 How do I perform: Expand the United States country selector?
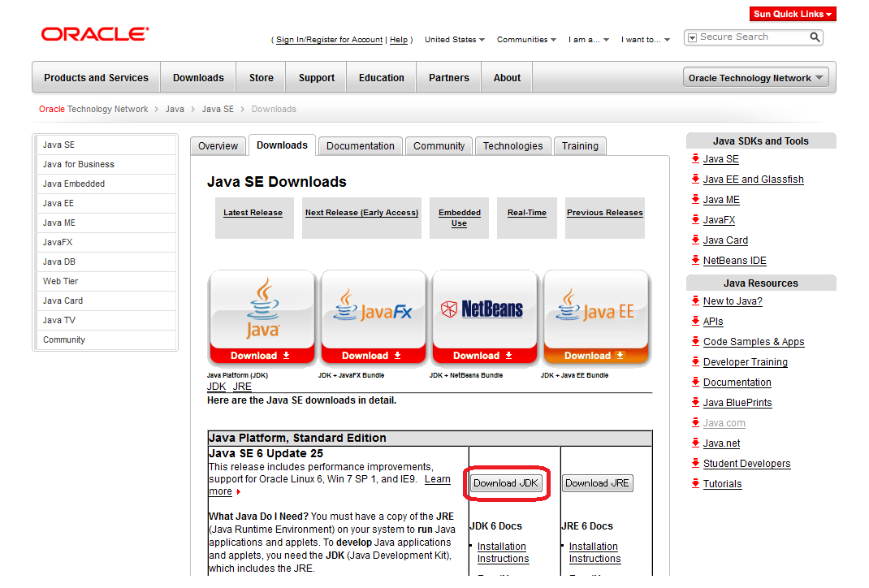tap(455, 39)
